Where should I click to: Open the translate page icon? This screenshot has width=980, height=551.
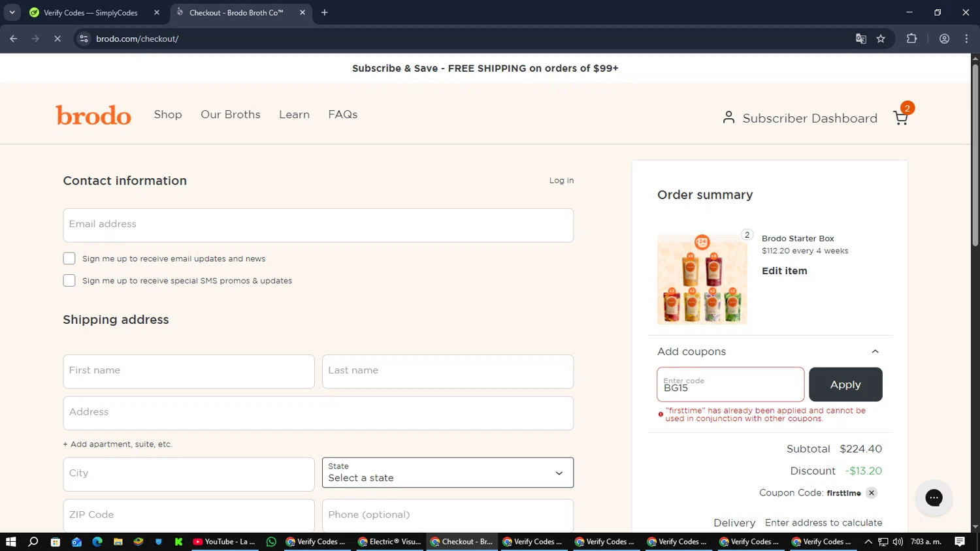[861, 39]
